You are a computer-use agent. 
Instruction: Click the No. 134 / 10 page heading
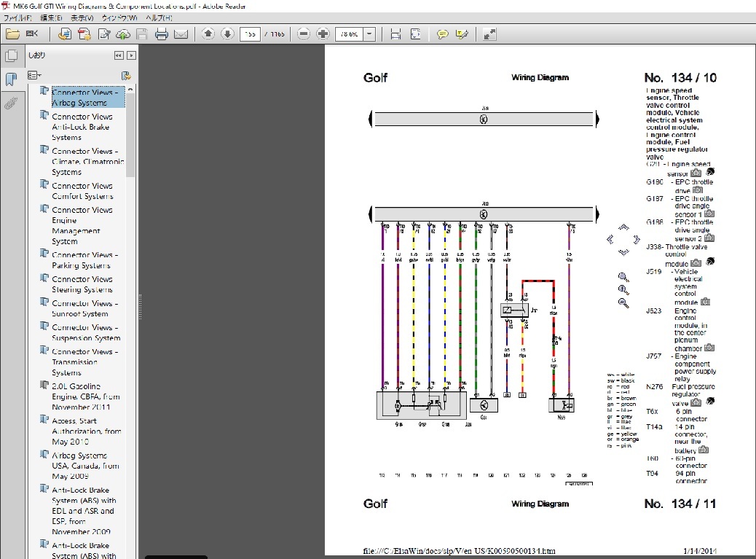(x=680, y=78)
